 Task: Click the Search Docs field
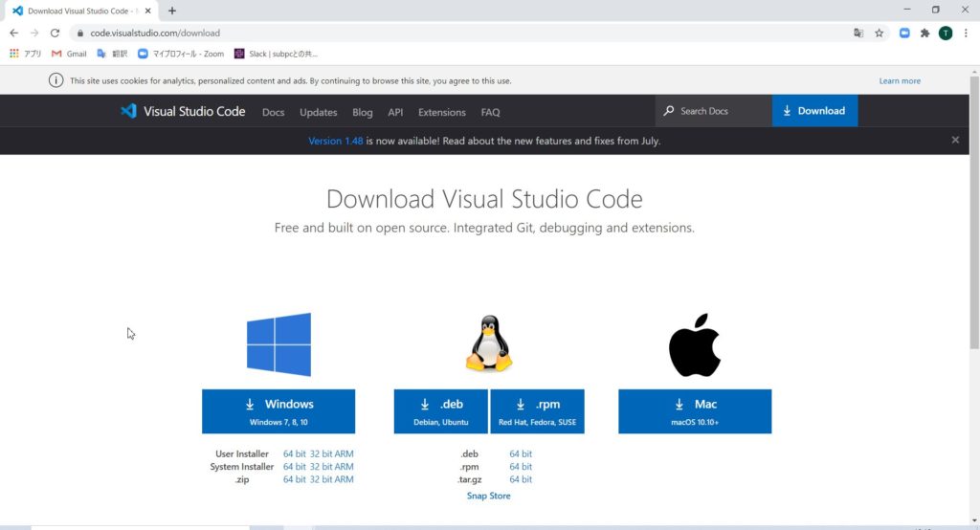(x=714, y=111)
